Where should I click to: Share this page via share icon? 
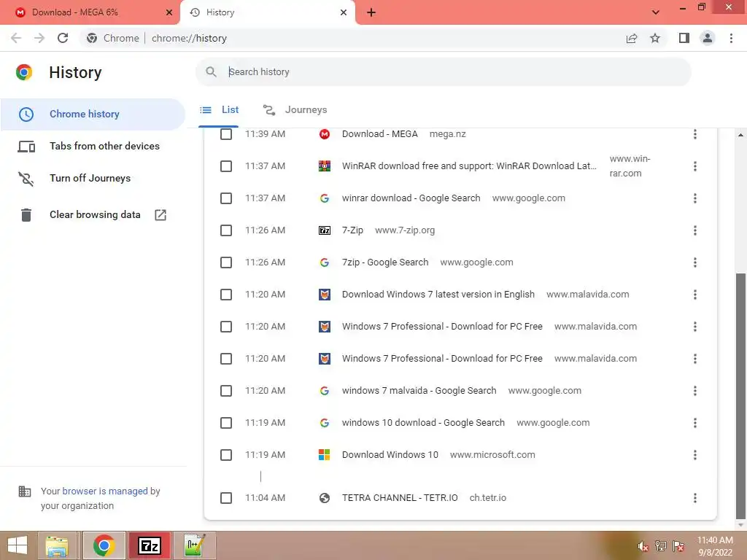click(x=632, y=38)
